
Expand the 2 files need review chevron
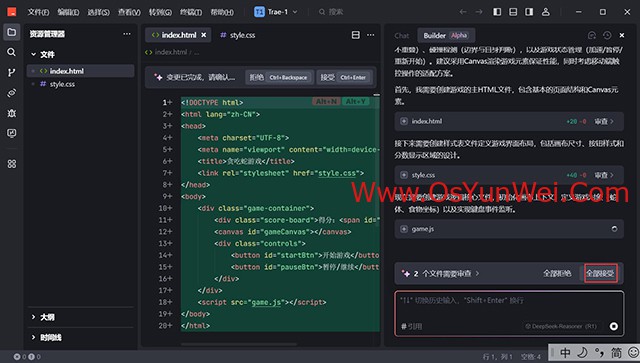(477, 273)
